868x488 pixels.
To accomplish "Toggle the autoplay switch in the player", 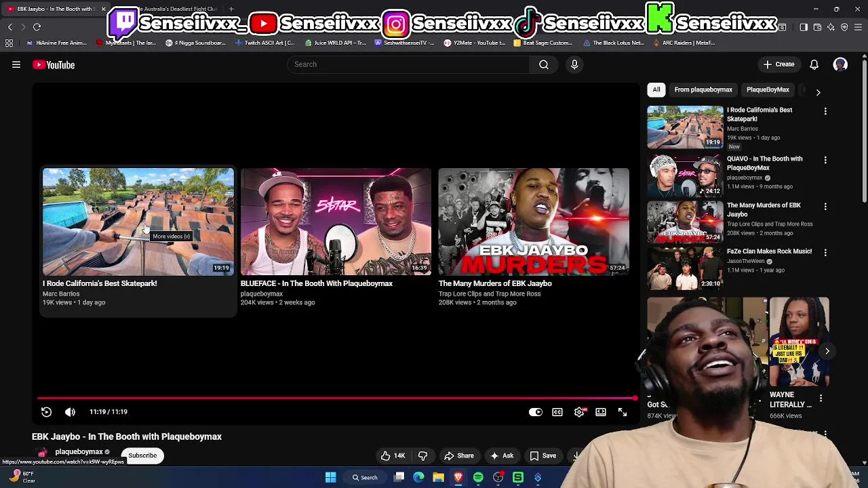I will tap(536, 412).
